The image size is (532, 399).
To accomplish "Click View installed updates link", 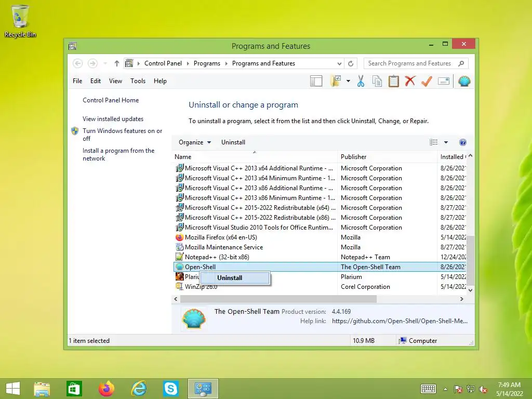I will 113,119.
